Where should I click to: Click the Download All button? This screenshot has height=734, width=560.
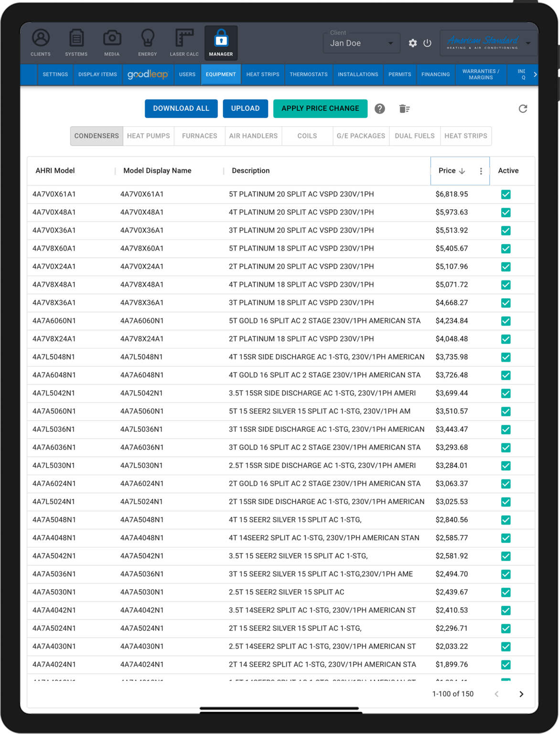pyautogui.click(x=181, y=108)
